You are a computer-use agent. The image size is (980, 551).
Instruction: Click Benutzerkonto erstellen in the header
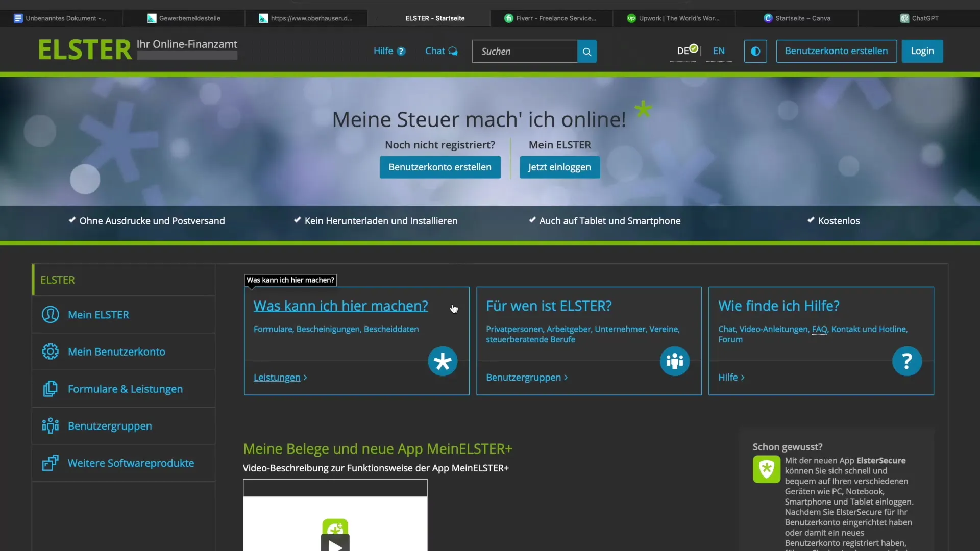click(836, 51)
